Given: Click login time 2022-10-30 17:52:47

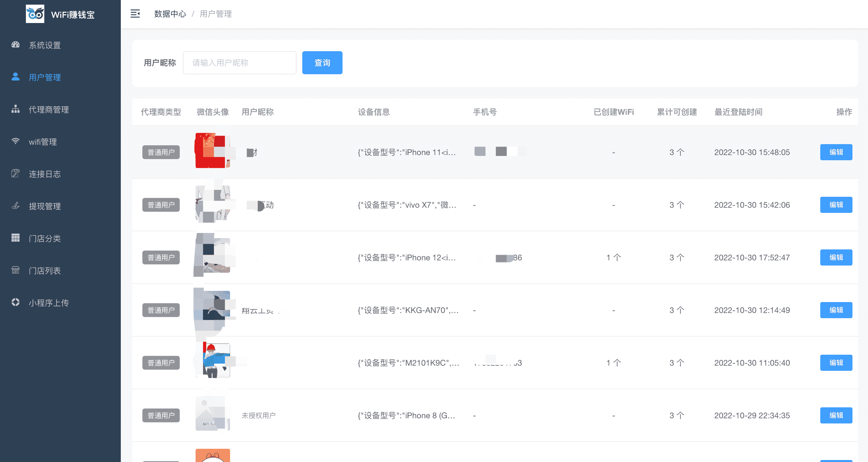Looking at the screenshot, I should pyautogui.click(x=752, y=257).
